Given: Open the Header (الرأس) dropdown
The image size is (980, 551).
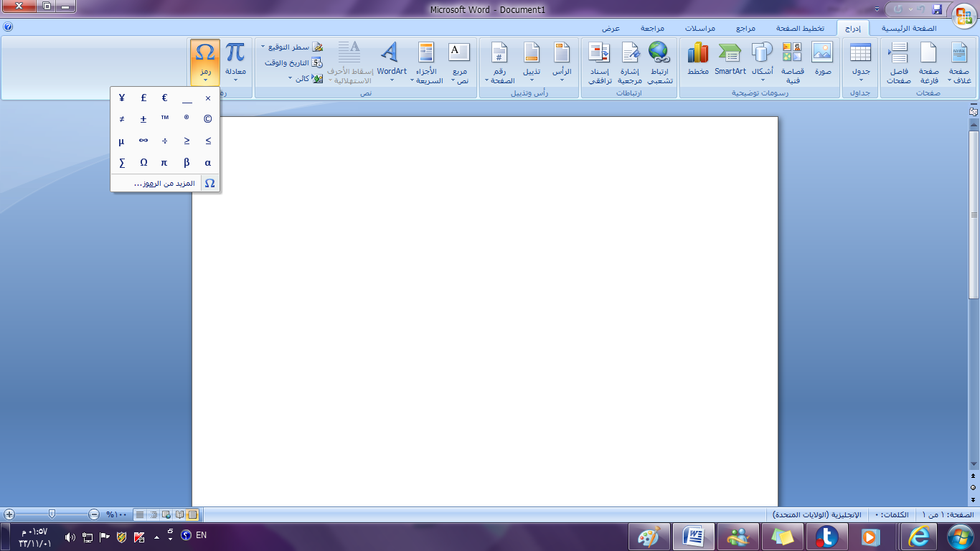Looking at the screenshot, I should point(562,62).
